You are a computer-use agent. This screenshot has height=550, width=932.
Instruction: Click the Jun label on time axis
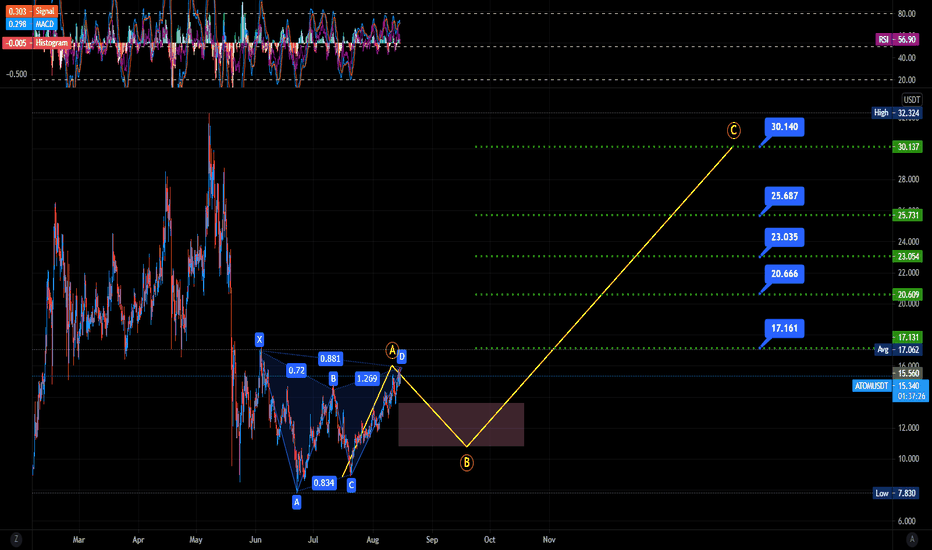pyautogui.click(x=255, y=540)
